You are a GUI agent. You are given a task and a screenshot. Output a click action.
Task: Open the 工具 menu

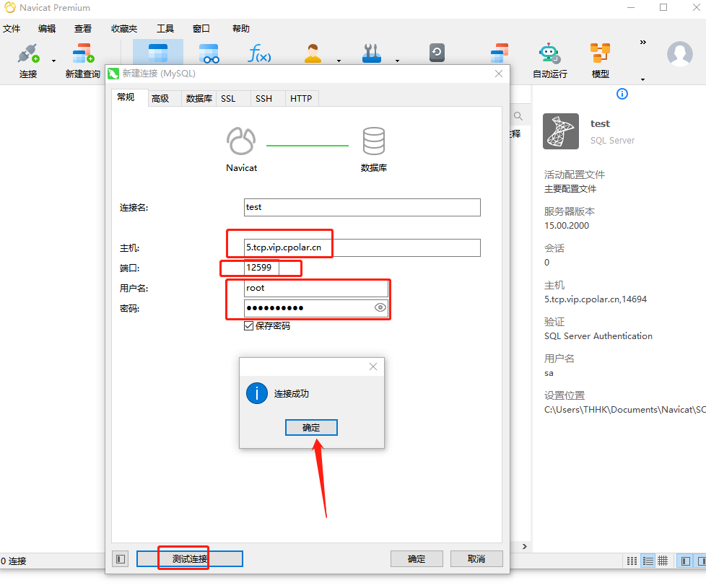(x=165, y=29)
